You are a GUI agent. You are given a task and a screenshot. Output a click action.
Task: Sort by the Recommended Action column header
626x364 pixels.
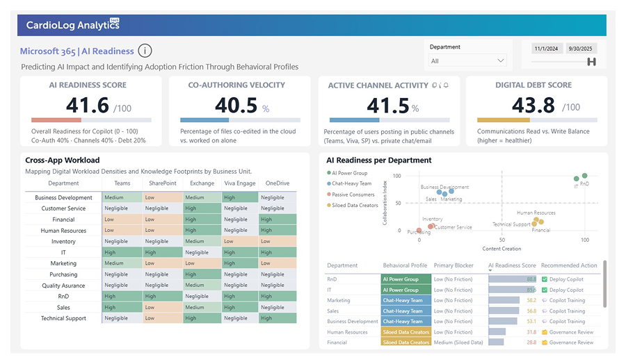pyautogui.click(x=569, y=265)
